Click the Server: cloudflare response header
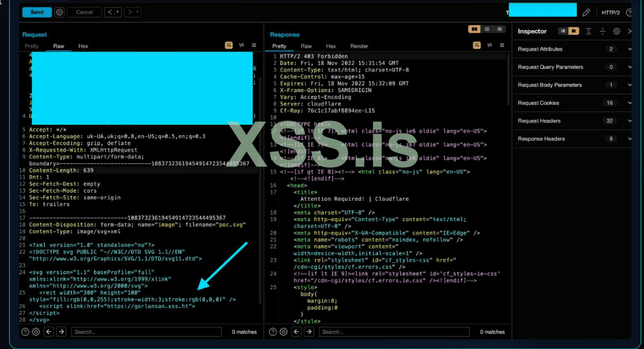The image size is (644, 349). (x=310, y=104)
